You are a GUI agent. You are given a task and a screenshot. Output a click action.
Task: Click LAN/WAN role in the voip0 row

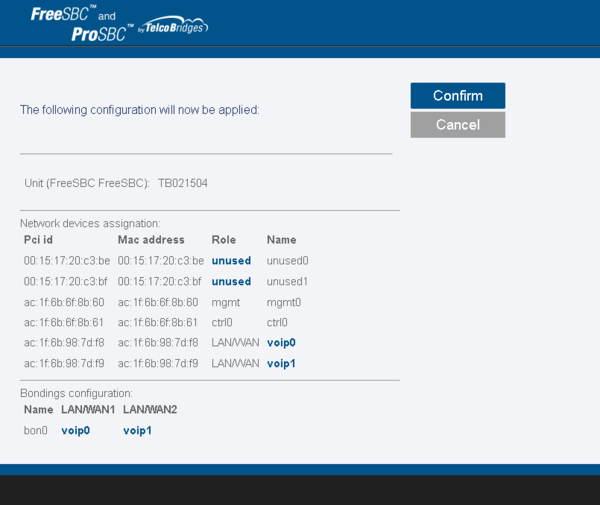point(235,343)
